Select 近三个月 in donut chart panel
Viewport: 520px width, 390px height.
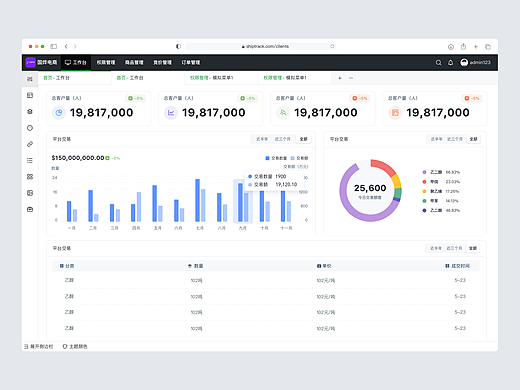point(455,139)
